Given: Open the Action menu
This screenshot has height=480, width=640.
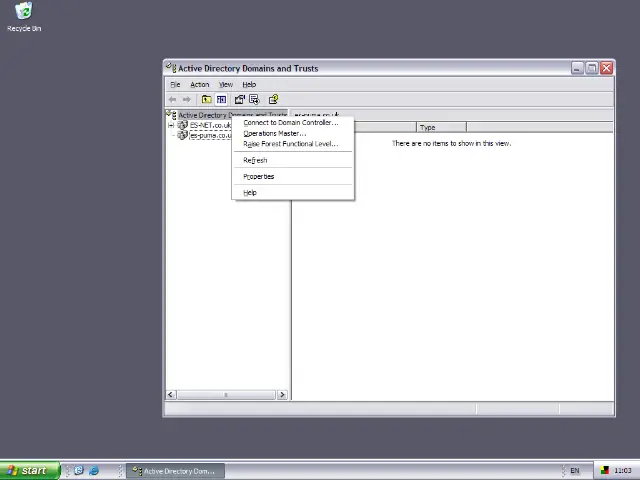Looking at the screenshot, I should (200, 84).
